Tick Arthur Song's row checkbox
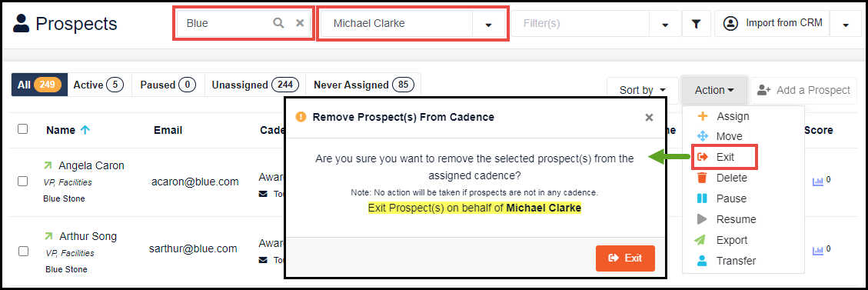The width and height of the screenshot is (868, 290). [23, 251]
